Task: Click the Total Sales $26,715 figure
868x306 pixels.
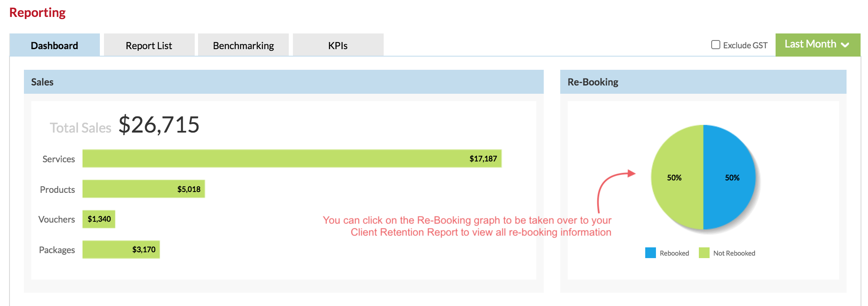Action: tap(159, 125)
